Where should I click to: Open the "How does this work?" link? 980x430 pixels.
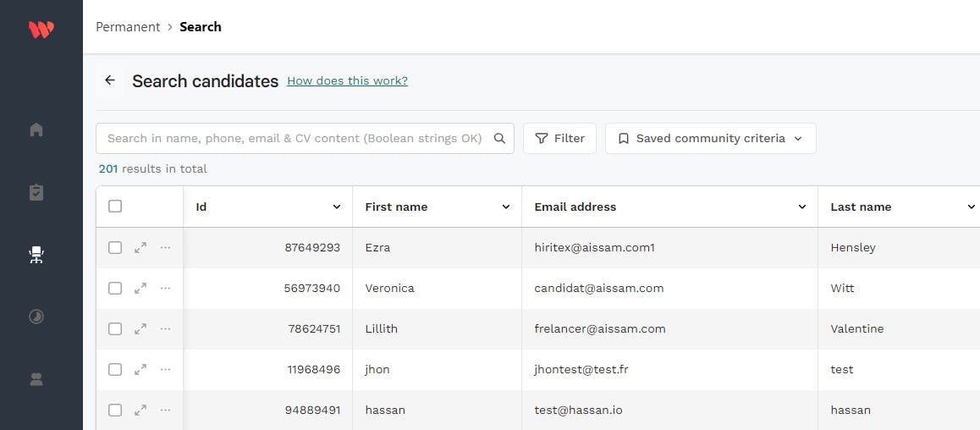click(347, 81)
